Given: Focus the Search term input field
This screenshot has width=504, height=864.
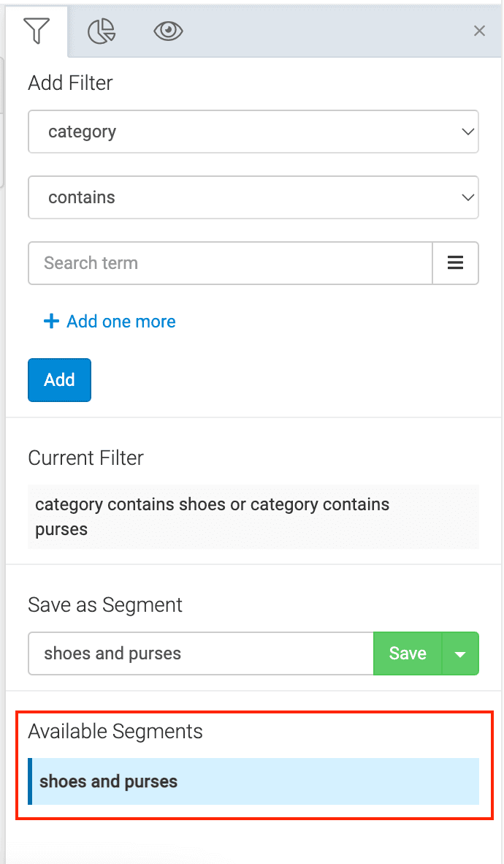Looking at the screenshot, I should [x=230, y=263].
